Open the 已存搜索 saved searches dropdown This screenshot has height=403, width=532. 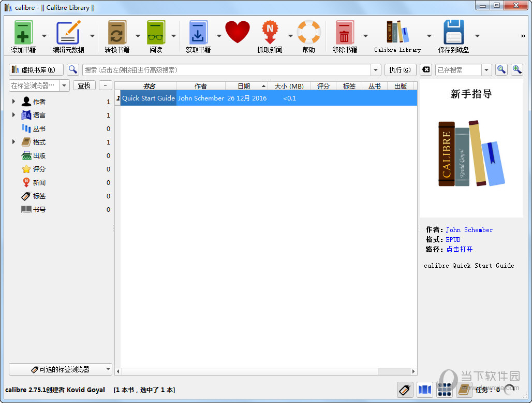point(486,70)
